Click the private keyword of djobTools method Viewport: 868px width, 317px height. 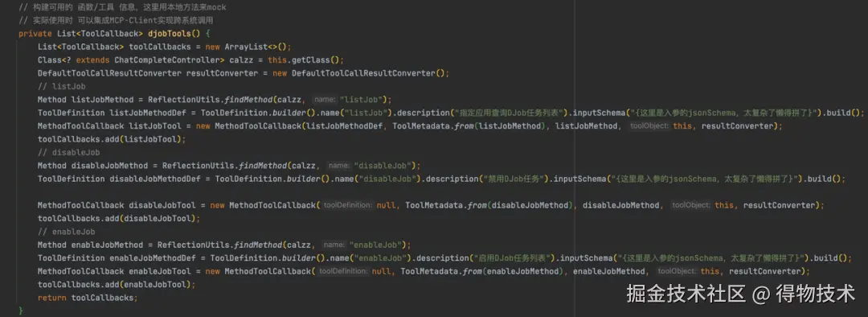(x=35, y=33)
